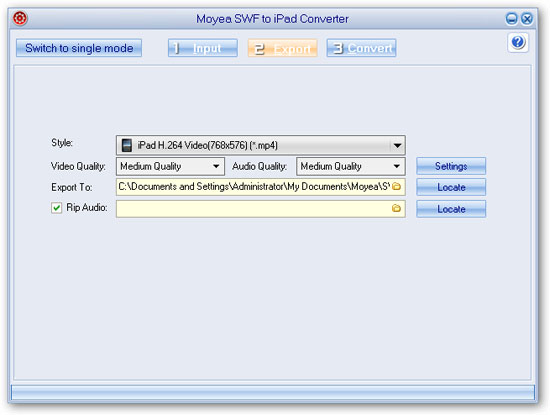
Task: Go to step 1 Input tab
Action: click(x=203, y=48)
